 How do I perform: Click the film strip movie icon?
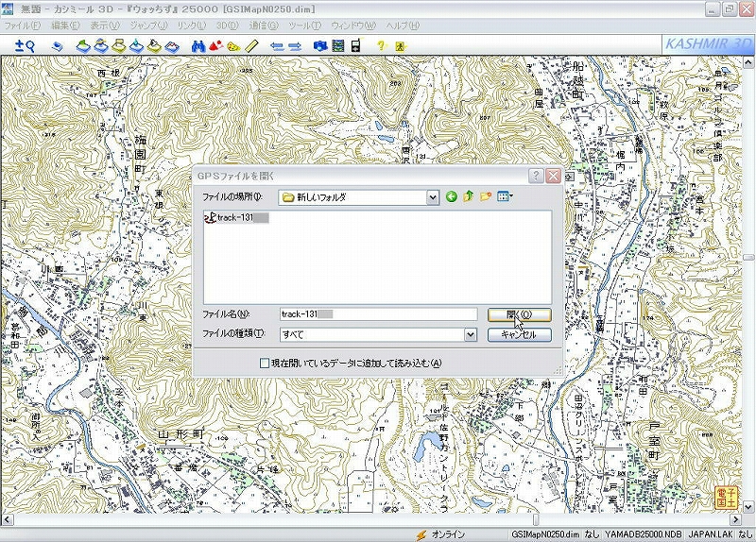[x=338, y=45]
